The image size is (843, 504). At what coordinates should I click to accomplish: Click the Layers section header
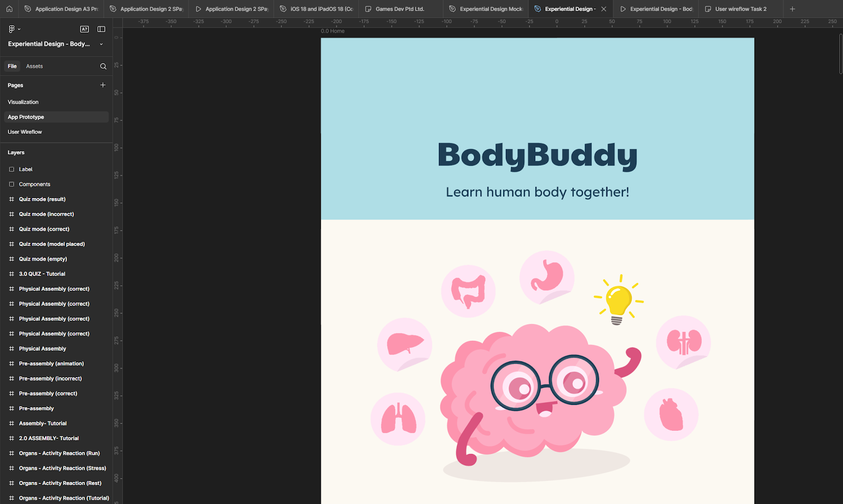tap(16, 153)
